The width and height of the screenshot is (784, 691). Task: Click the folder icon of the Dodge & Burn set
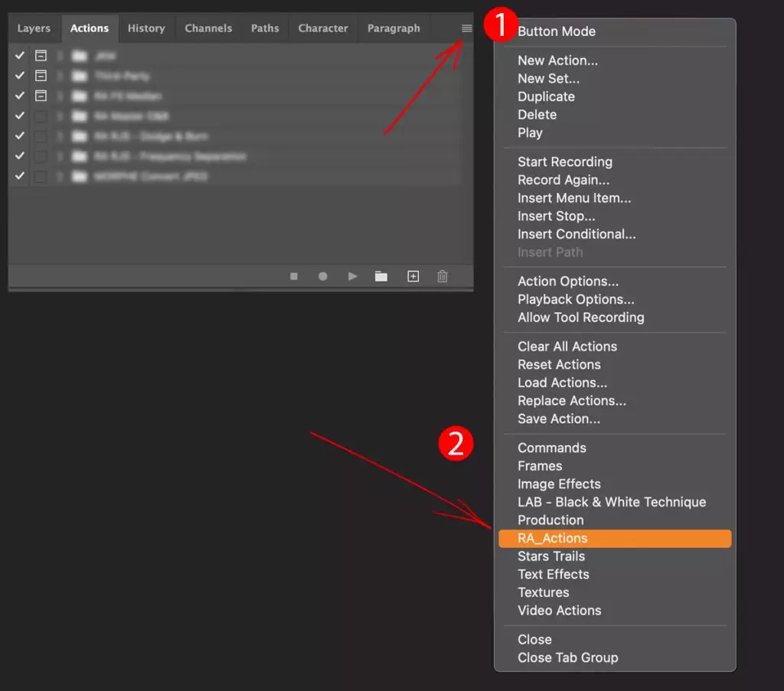(x=80, y=136)
